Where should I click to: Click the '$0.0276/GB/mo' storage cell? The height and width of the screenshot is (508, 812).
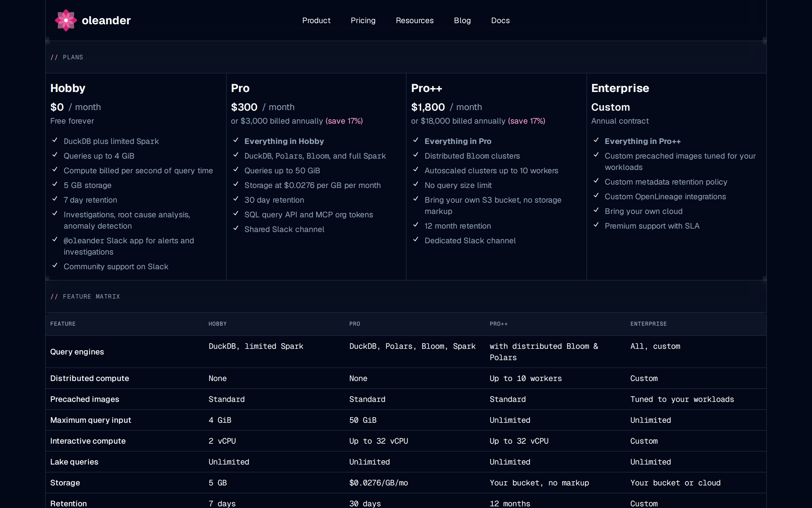click(x=378, y=483)
